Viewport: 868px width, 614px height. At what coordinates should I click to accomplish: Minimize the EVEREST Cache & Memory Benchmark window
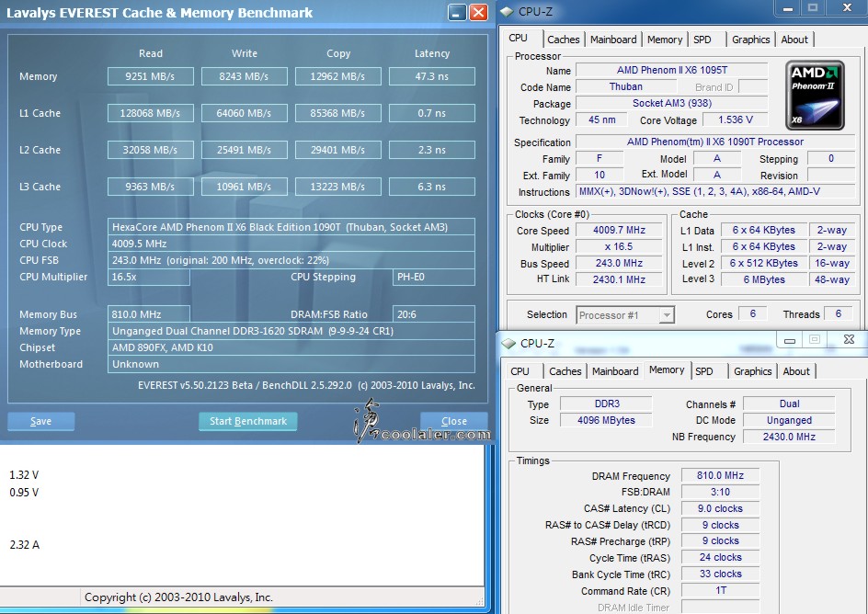457,12
